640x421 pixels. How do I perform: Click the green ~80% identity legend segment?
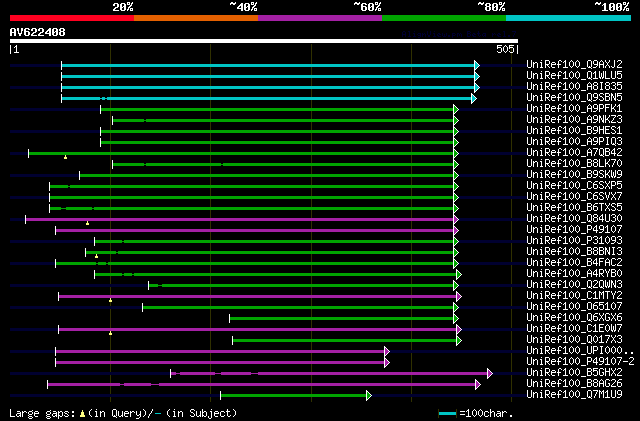tap(444, 18)
